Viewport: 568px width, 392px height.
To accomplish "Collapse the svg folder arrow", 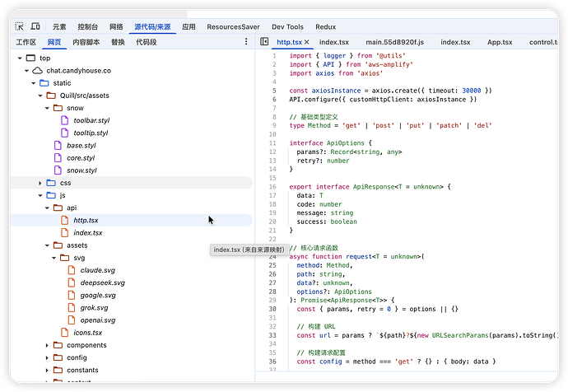I will 54,258.
